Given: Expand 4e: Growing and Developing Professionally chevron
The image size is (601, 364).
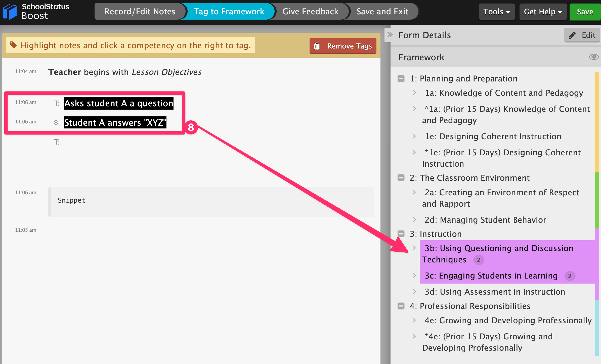Looking at the screenshot, I should point(414,320).
